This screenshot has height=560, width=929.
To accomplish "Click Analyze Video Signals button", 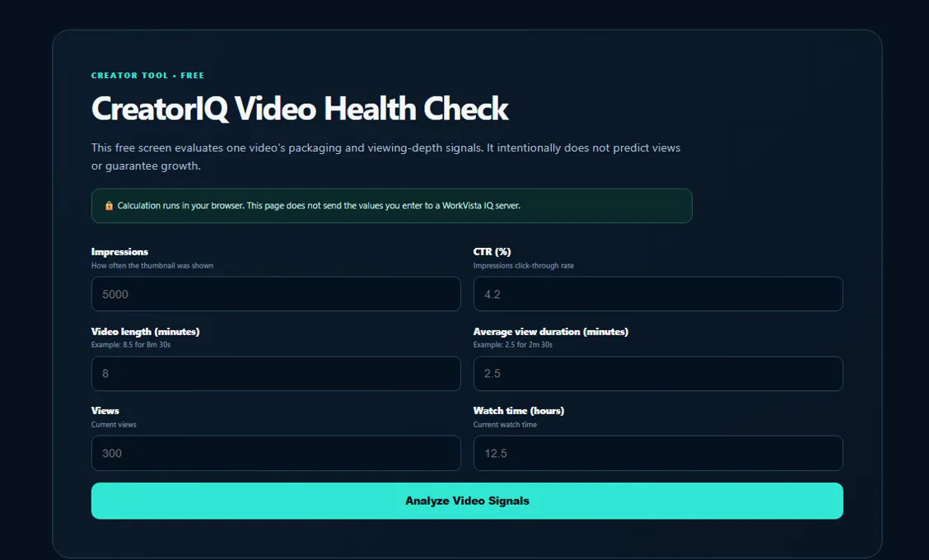I will (x=467, y=501).
